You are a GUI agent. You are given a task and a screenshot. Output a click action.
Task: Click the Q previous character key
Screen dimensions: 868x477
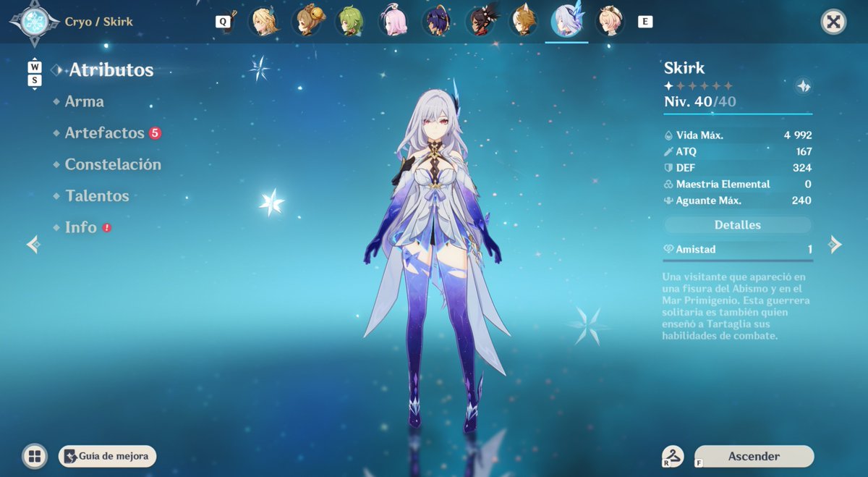[223, 22]
